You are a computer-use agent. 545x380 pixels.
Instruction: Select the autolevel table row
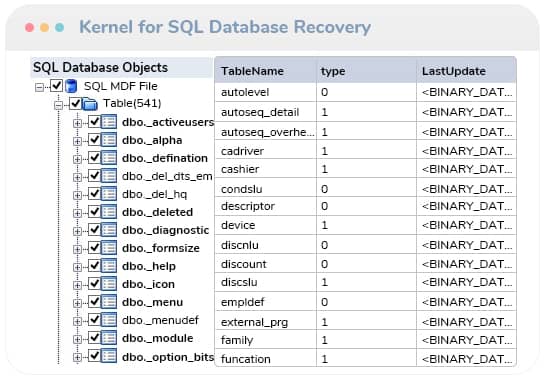coord(366,92)
